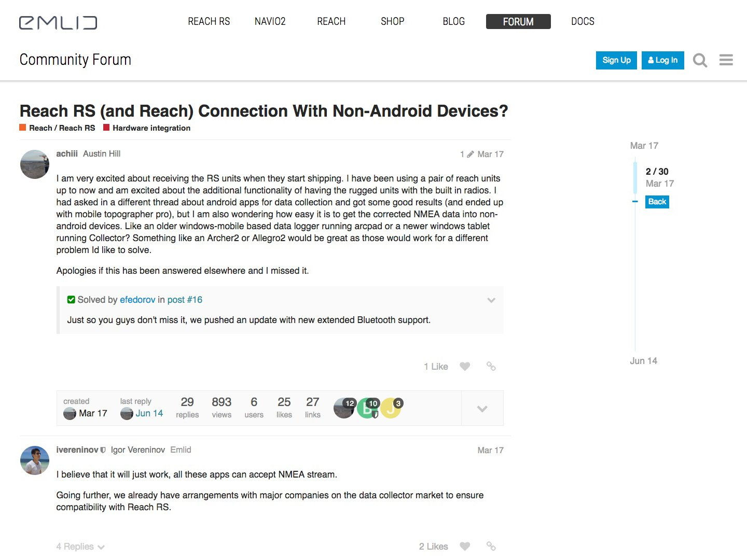Click the 893 views count
This screenshot has height=560, width=747.
222,408
